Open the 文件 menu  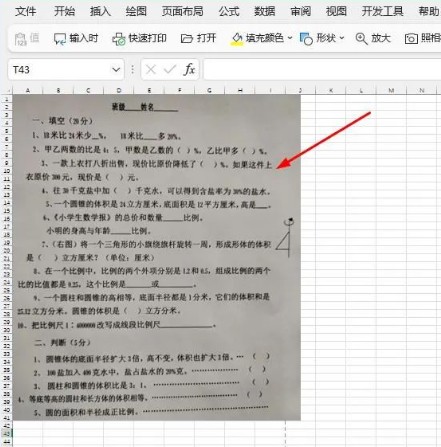point(25,11)
